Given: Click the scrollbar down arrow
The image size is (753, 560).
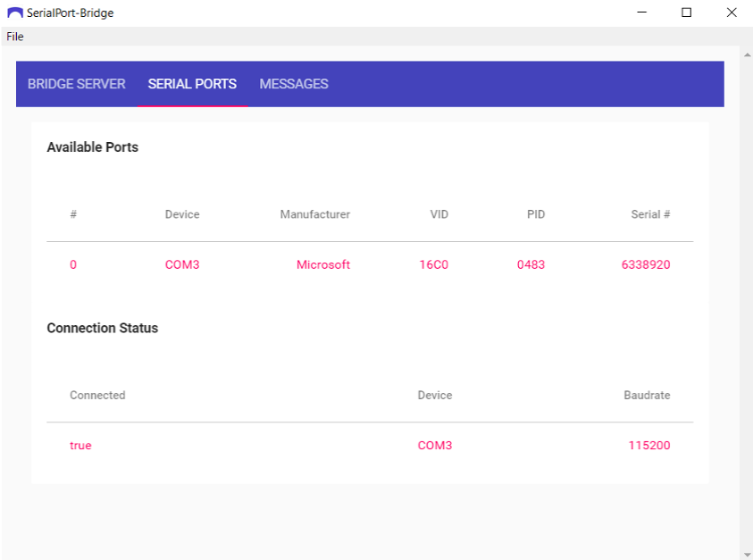Looking at the screenshot, I should [747, 554].
